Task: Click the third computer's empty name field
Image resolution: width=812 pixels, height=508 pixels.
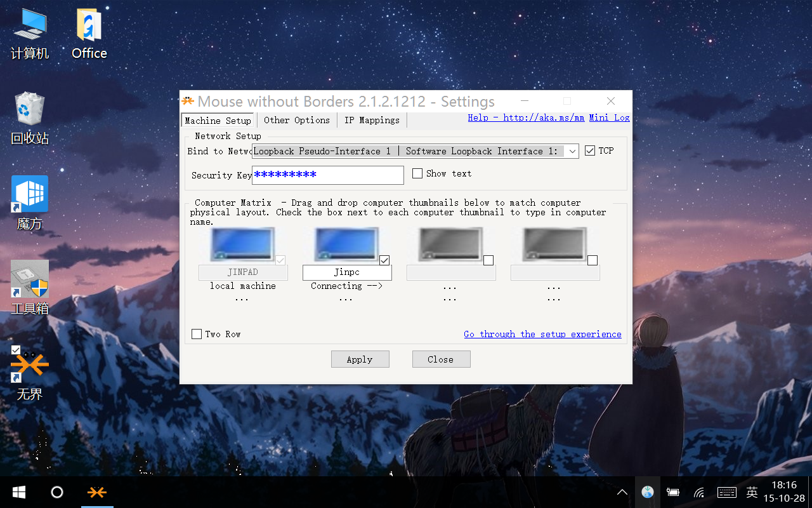Action: [451, 272]
